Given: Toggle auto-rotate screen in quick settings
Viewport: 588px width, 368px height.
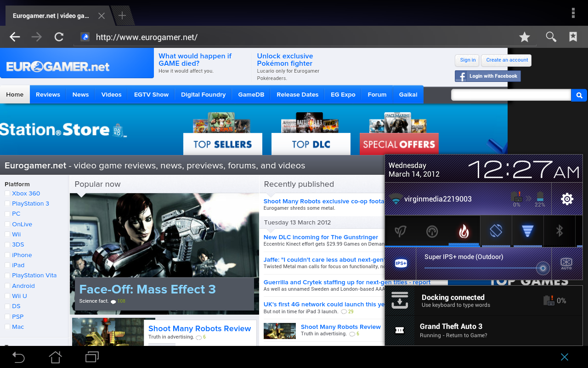Looking at the screenshot, I should pyautogui.click(x=496, y=231).
